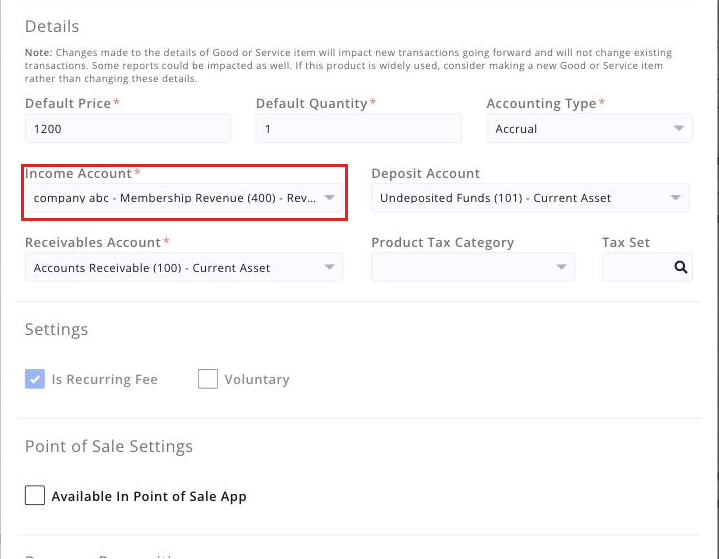This screenshot has height=559, width=719.
Task: Click the Deposit Account label
Action: 426,173
